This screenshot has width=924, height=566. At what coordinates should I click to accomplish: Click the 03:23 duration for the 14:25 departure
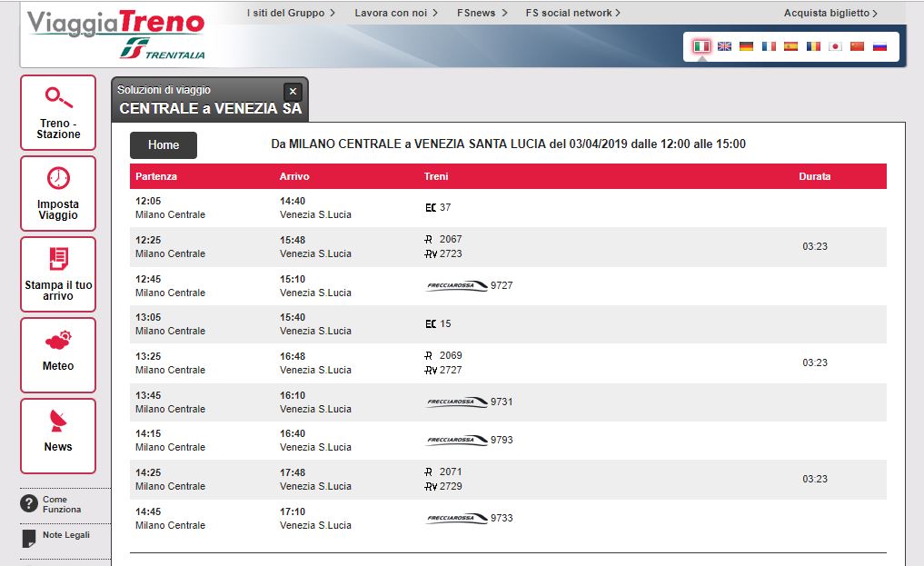814,479
